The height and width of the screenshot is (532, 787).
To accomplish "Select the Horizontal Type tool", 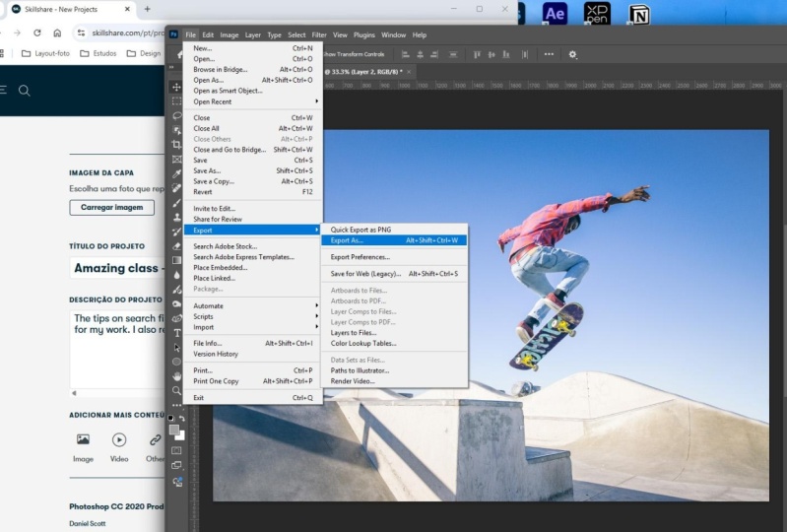I will pos(176,333).
